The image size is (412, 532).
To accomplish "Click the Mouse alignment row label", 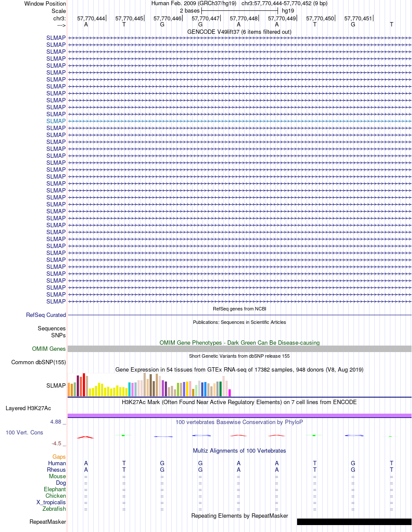I will coord(57,476).
